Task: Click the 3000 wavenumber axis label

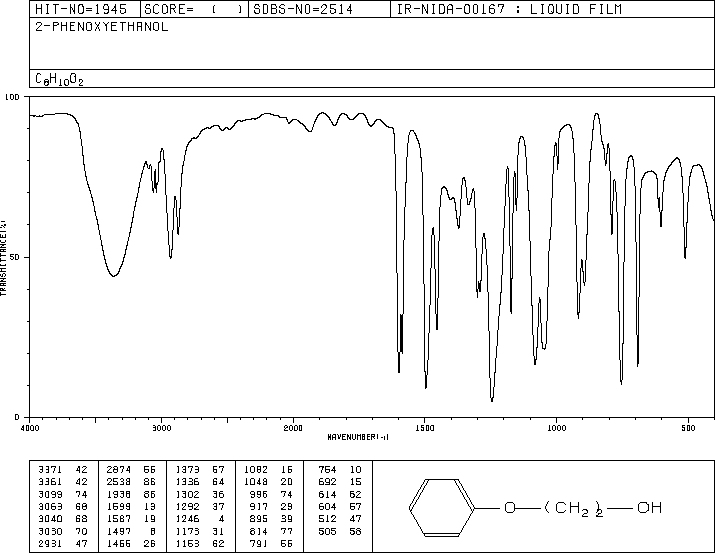Action: pyautogui.click(x=162, y=428)
